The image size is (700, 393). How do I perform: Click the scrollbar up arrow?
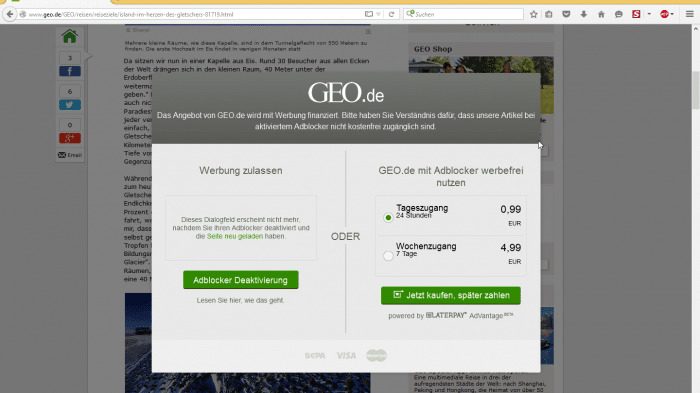coord(696,29)
